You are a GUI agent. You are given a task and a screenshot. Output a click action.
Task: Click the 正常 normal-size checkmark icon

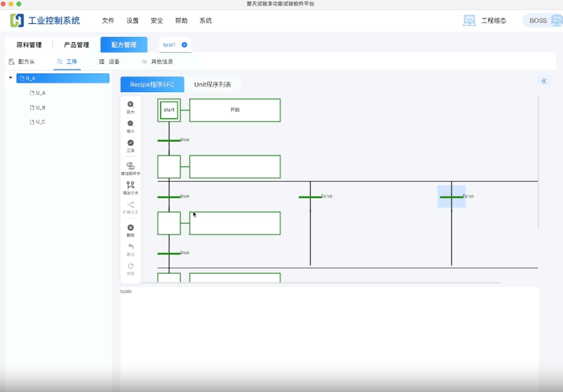tap(130, 143)
